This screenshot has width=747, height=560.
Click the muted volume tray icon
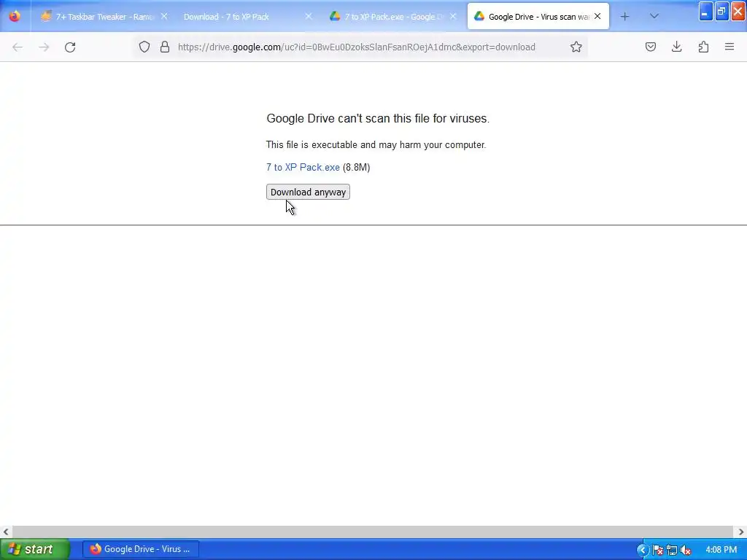(686, 550)
